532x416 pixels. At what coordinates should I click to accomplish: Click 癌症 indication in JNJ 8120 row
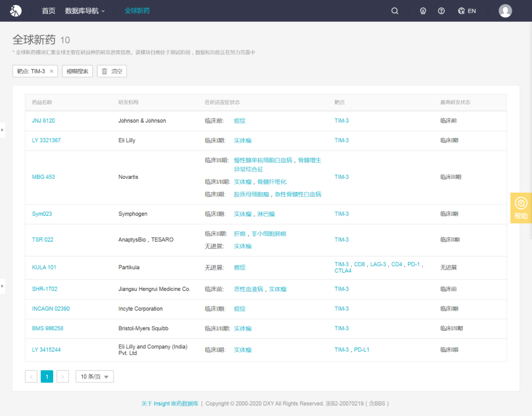pos(239,121)
